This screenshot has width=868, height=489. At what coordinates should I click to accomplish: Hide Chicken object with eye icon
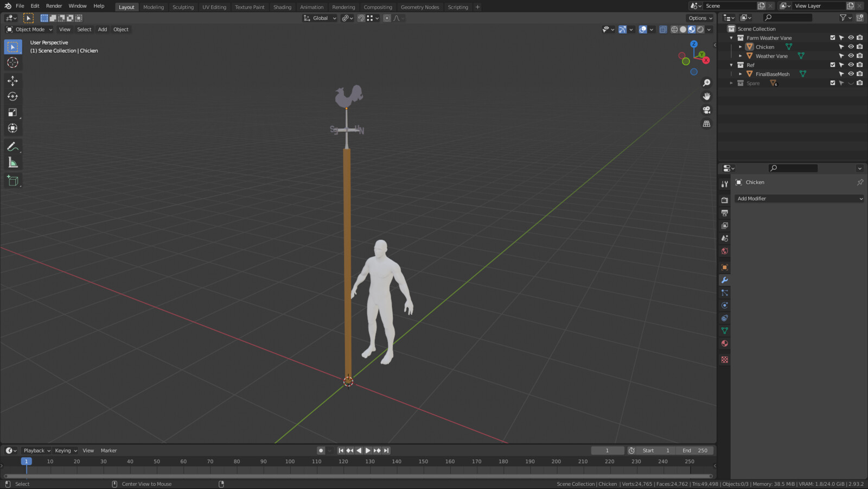click(851, 47)
